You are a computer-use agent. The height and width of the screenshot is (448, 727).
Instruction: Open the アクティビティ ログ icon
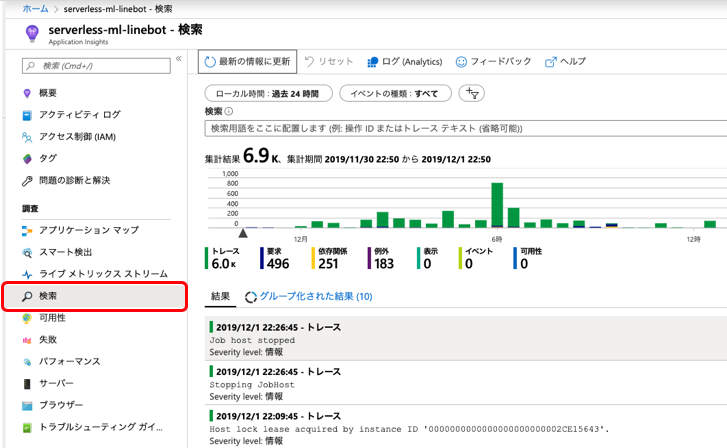[27, 115]
